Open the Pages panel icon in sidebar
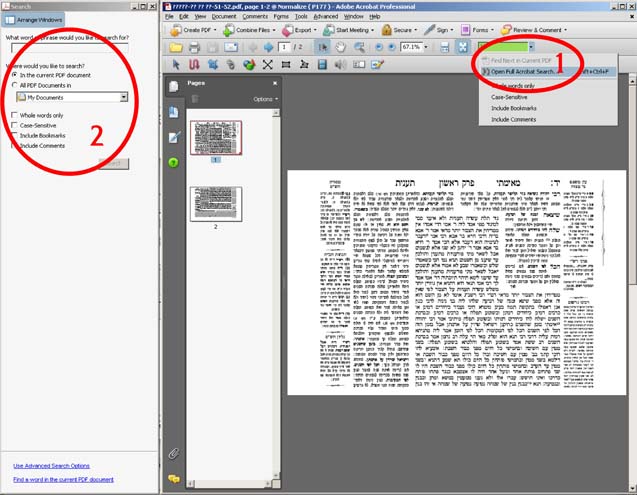This screenshot has height=495, width=637. coord(173,86)
